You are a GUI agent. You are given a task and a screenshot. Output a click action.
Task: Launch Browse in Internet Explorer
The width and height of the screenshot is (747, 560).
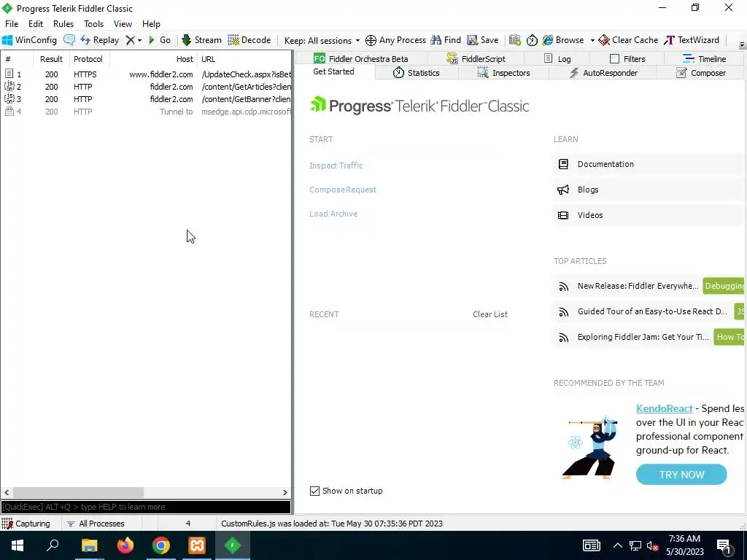[x=563, y=40]
